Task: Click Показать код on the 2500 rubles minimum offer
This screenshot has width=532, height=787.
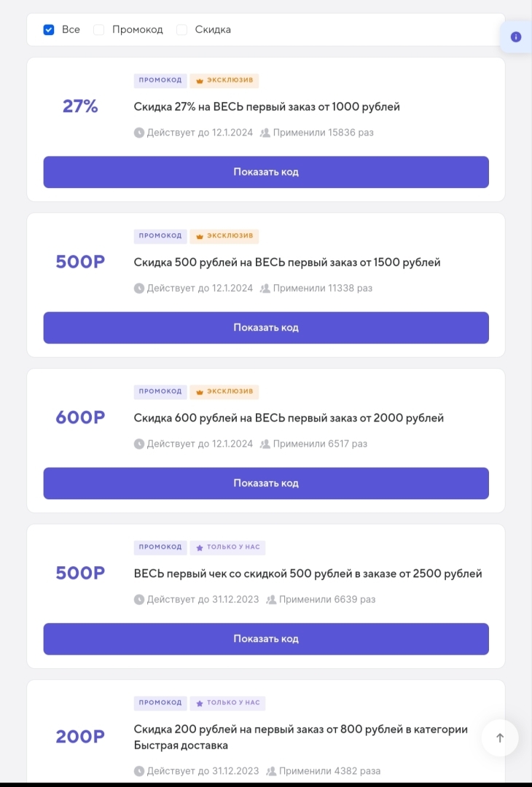Action: point(266,638)
